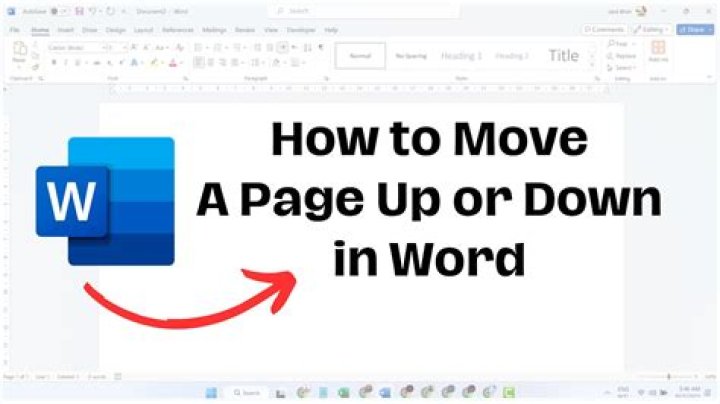Increase the paragraph indent
The height and width of the screenshot is (404, 720).
click(x=270, y=47)
